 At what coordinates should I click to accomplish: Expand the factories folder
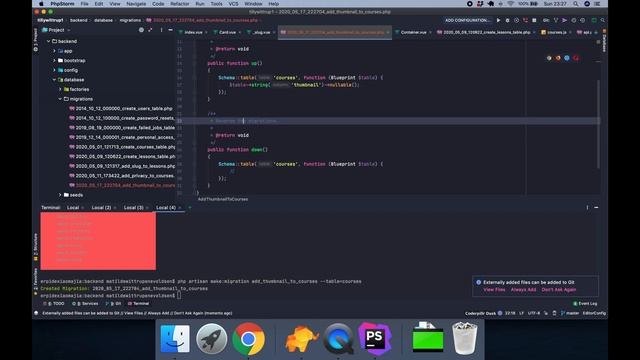click(60, 89)
